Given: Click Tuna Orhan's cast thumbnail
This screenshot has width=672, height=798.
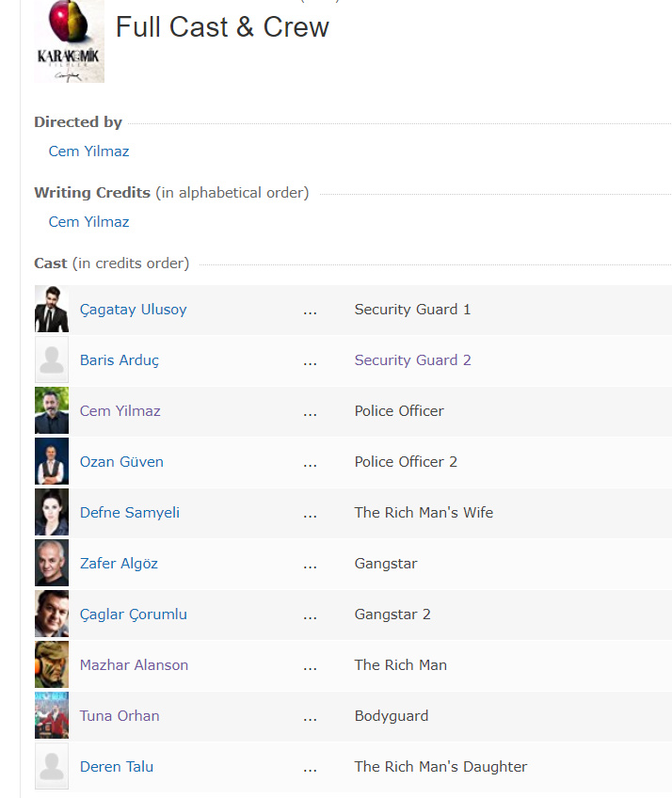Looking at the screenshot, I should coord(52,716).
